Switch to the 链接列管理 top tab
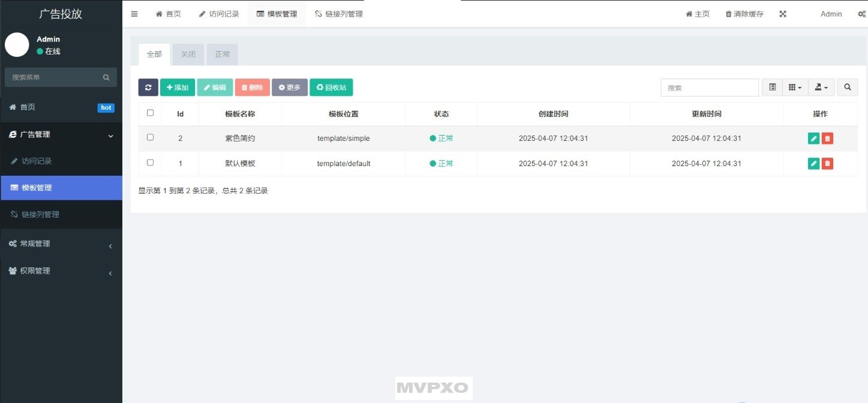This screenshot has height=403, width=868. pos(339,14)
